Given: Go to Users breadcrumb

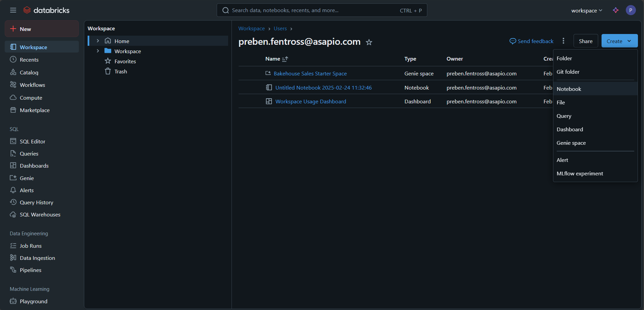Looking at the screenshot, I should click(280, 28).
